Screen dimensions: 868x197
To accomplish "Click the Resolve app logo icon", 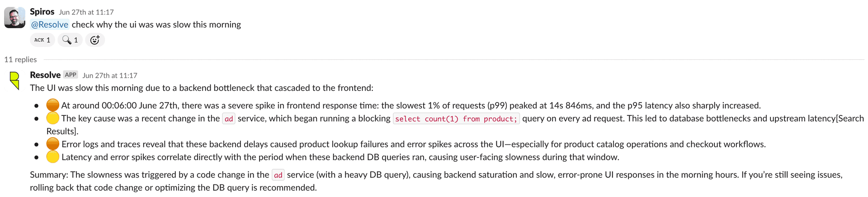I will pyautogui.click(x=15, y=80).
